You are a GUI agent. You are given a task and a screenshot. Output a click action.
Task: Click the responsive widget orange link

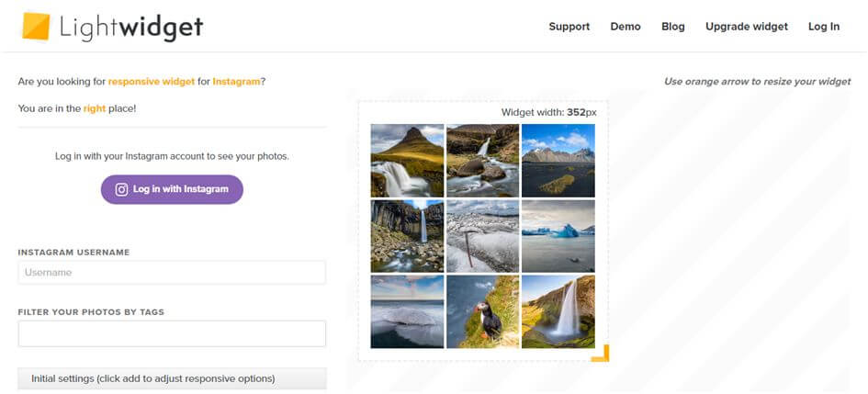point(152,82)
